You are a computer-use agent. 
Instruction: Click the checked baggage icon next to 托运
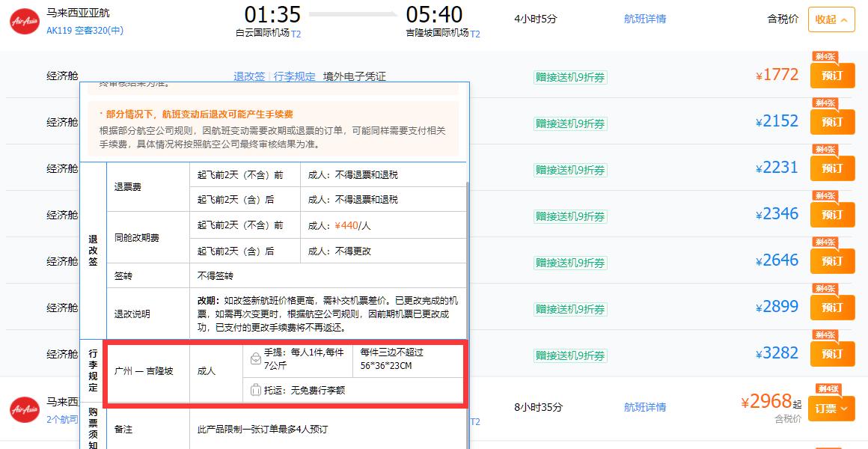[x=257, y=388]
